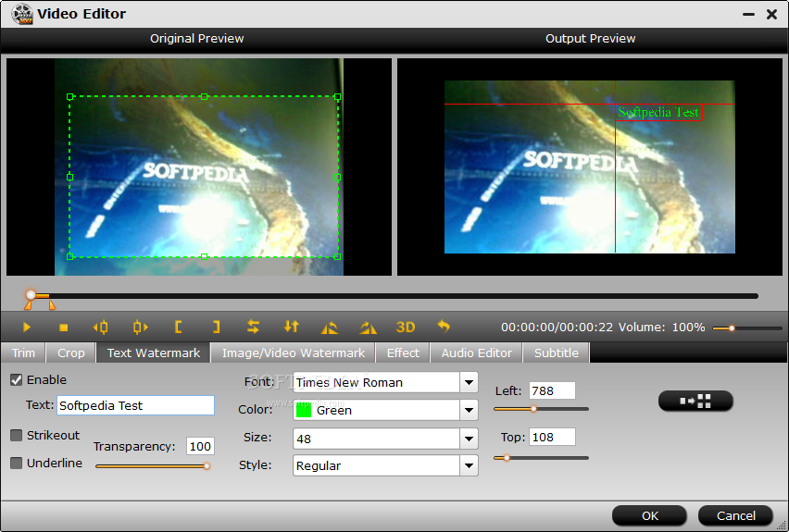Click the timeline playhead knob
The image size is (789, 532).
(x=31, y=295)
